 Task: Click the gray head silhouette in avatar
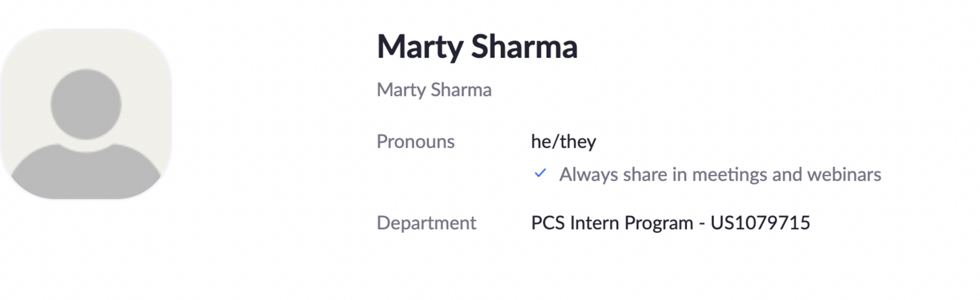86,104
